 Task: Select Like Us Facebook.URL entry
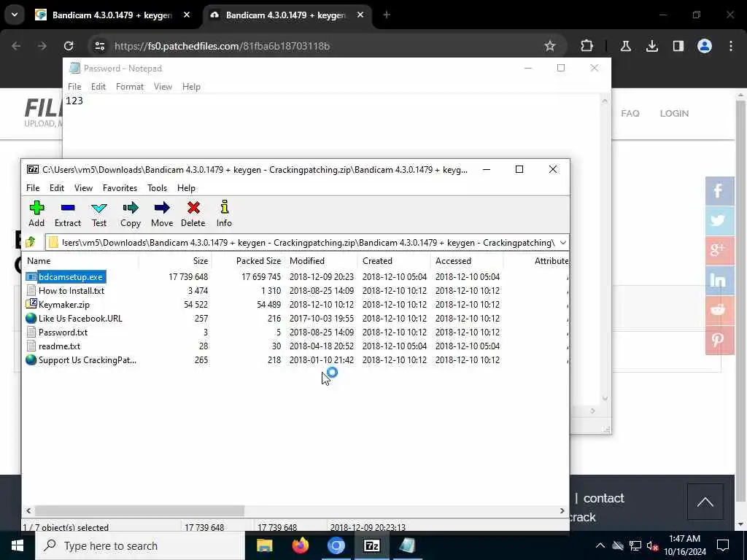tap(80, 318)
